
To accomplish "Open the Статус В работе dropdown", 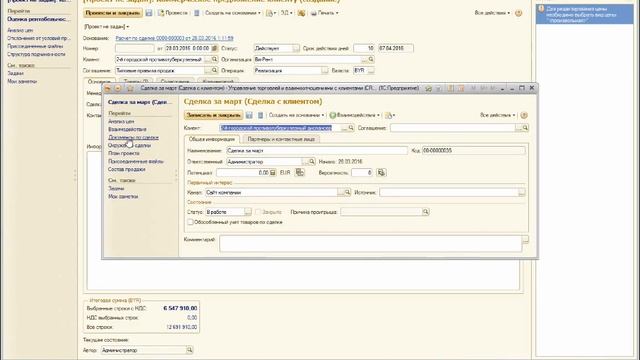I will click(x=248, y=212).
